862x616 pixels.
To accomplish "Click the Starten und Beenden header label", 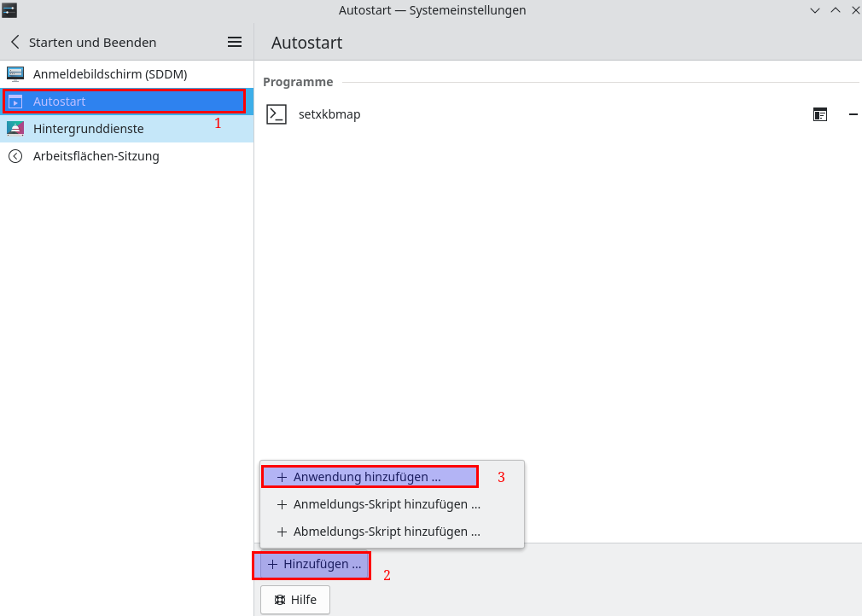I will click(92, 42).
